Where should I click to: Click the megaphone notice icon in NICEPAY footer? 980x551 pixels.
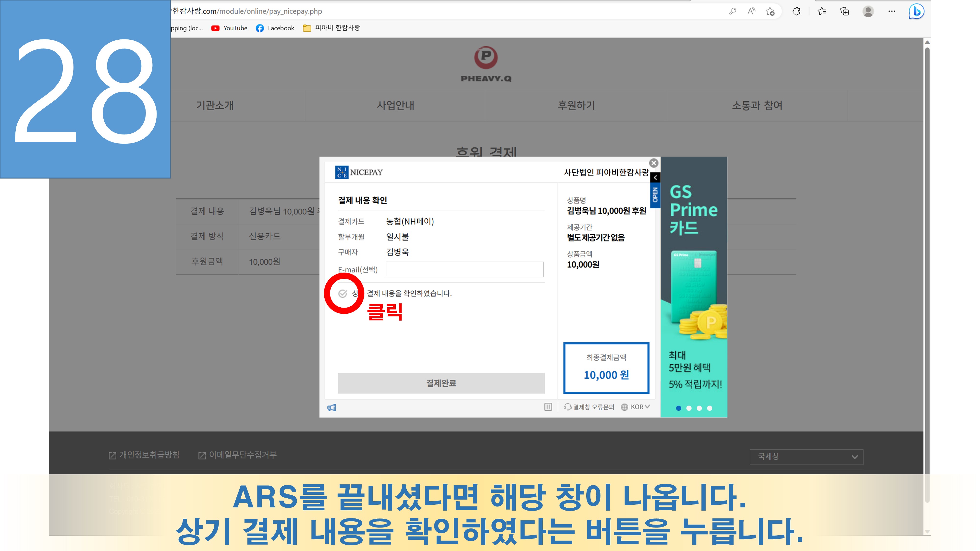(331, 408)
